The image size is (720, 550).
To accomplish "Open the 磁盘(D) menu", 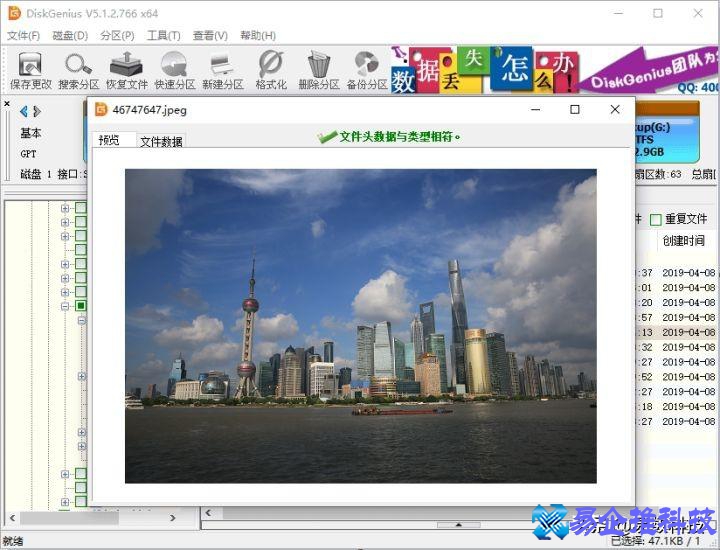I will click(70, 35).
